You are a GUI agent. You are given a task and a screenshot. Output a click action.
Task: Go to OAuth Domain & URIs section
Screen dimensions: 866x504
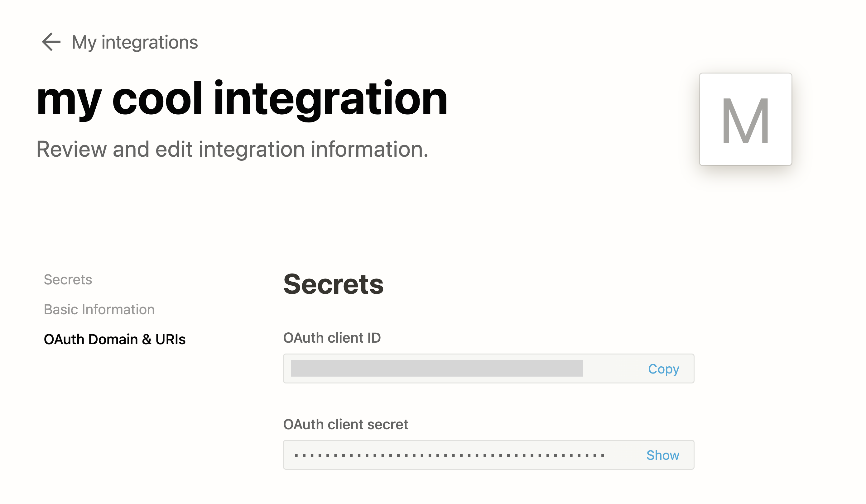114,339
